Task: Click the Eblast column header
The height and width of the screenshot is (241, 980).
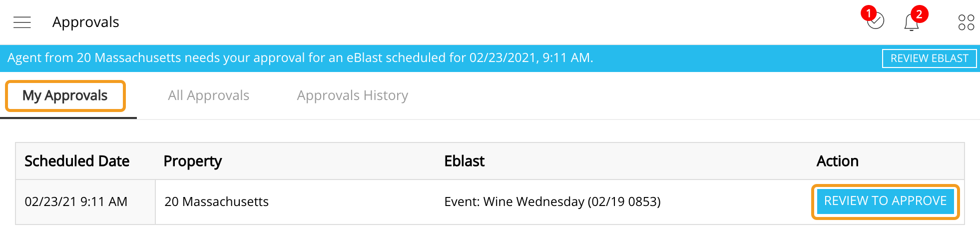Action: 464,161
